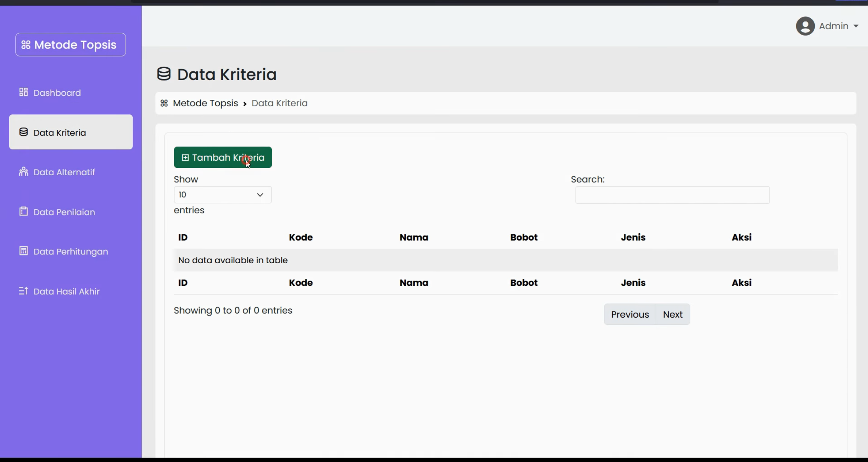Click the footer Aksi column label

pos(742,283)
